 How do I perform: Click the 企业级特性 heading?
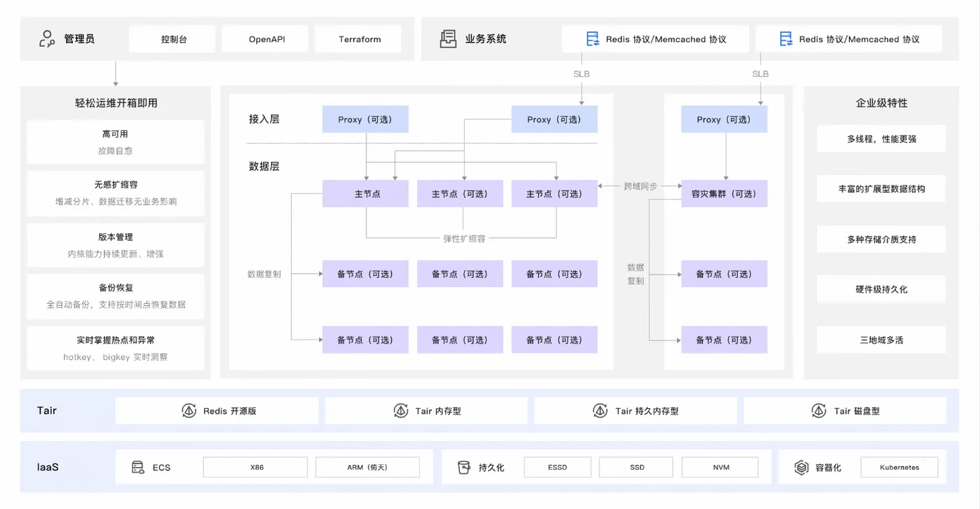point(881,103)
